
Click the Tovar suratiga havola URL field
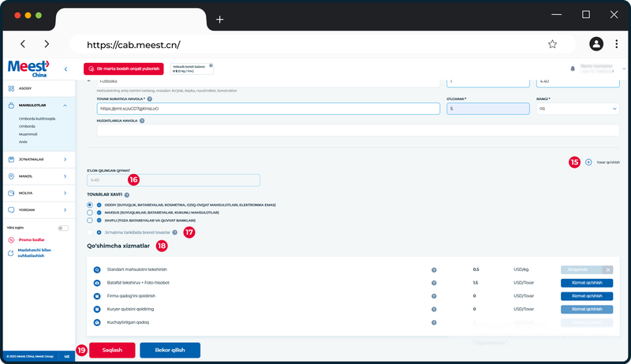[268, 109]
